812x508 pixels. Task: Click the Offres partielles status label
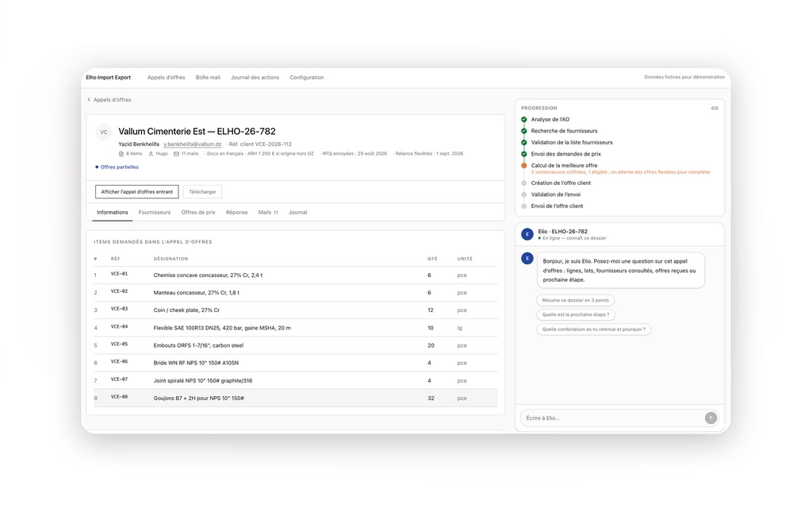[119, 167]
